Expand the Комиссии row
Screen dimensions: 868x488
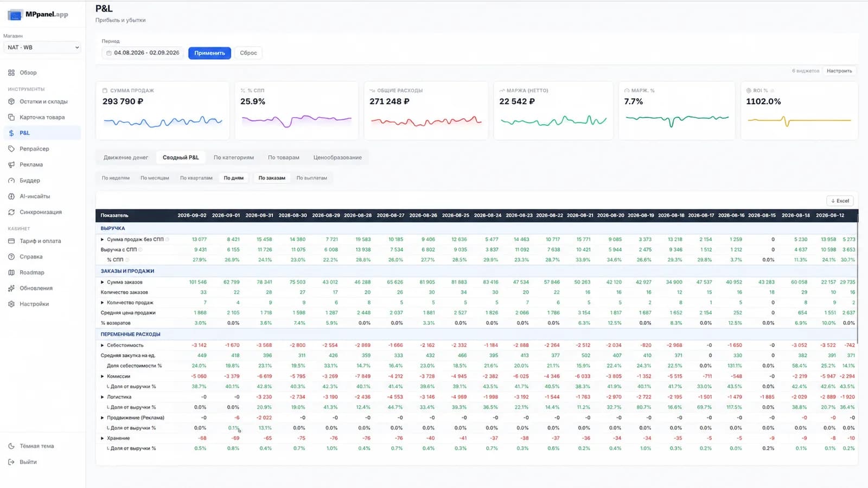tap(102, 376)
